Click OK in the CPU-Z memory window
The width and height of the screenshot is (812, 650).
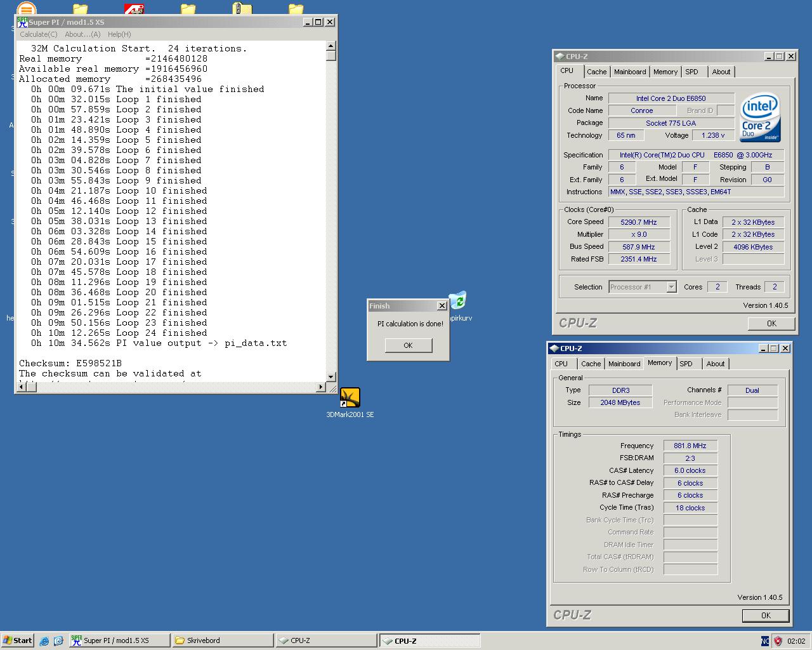(766, 615)
